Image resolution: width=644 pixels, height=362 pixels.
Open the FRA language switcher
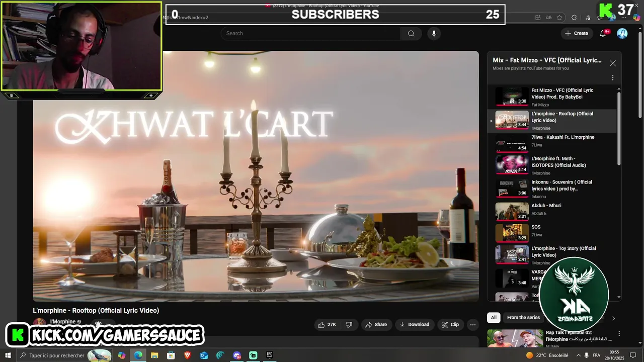click(x=597, y=355)
